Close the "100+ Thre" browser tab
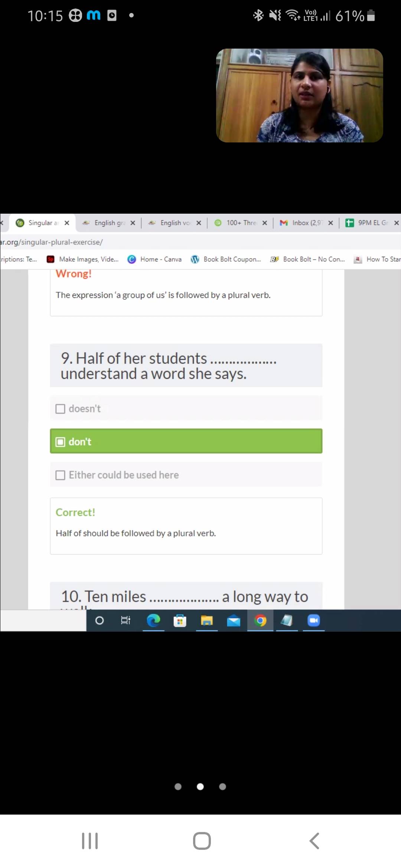This screenshot has width=401, height=868. pos(265,223)
